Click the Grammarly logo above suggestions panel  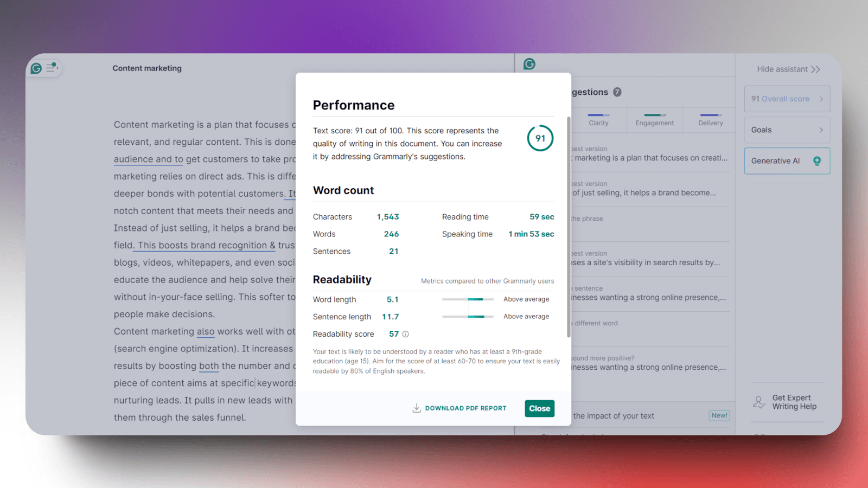pos(529,64)
